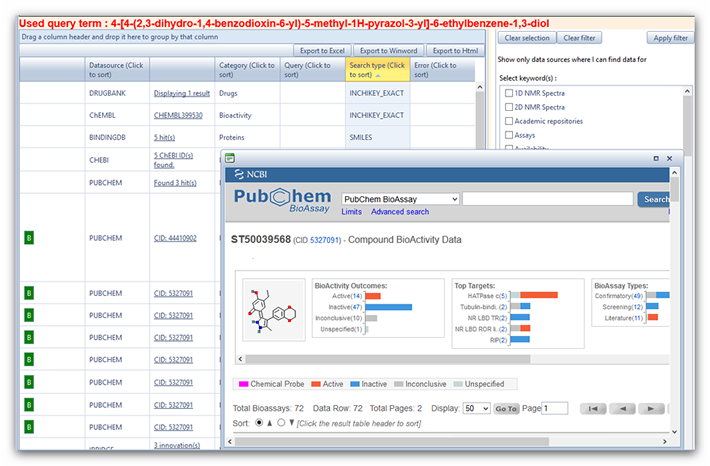Go to the previous results page
Screen dimensions: 710x466
click(x=622, y=408)
